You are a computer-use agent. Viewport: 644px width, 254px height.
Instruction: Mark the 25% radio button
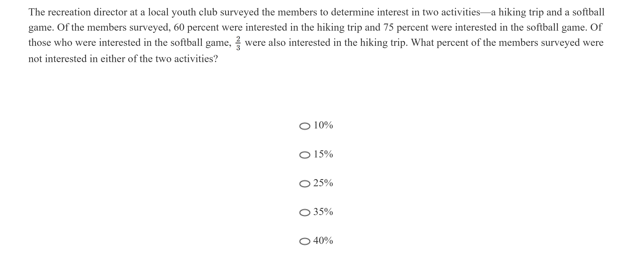click(x=304, y=184)
